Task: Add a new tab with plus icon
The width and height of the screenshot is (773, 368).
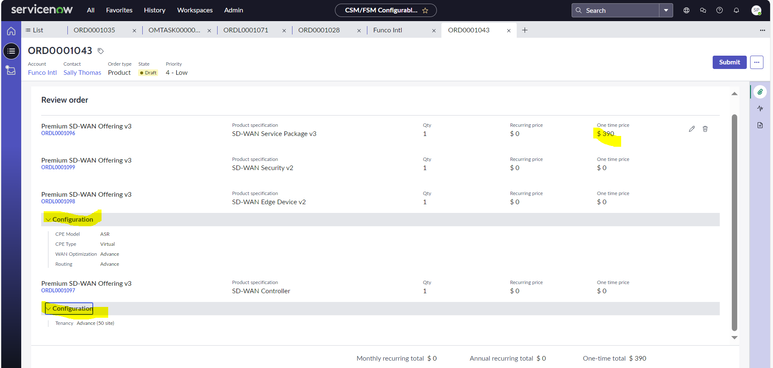Action: pos(525,30)
